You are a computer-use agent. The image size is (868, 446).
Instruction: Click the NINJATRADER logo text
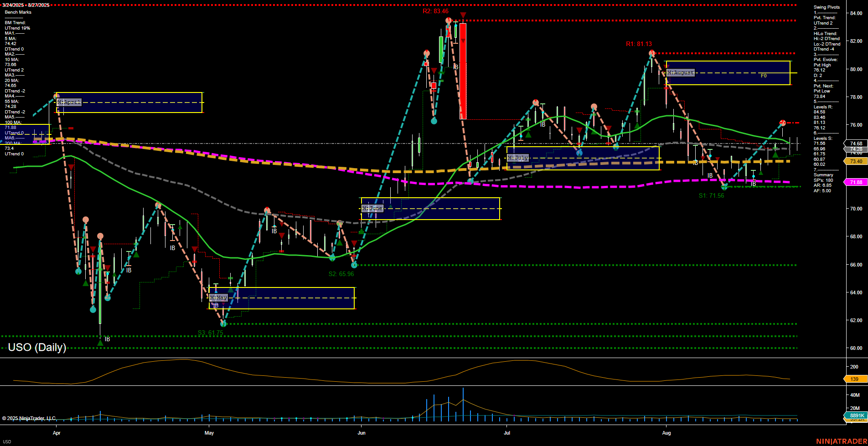tap(842, 441)
